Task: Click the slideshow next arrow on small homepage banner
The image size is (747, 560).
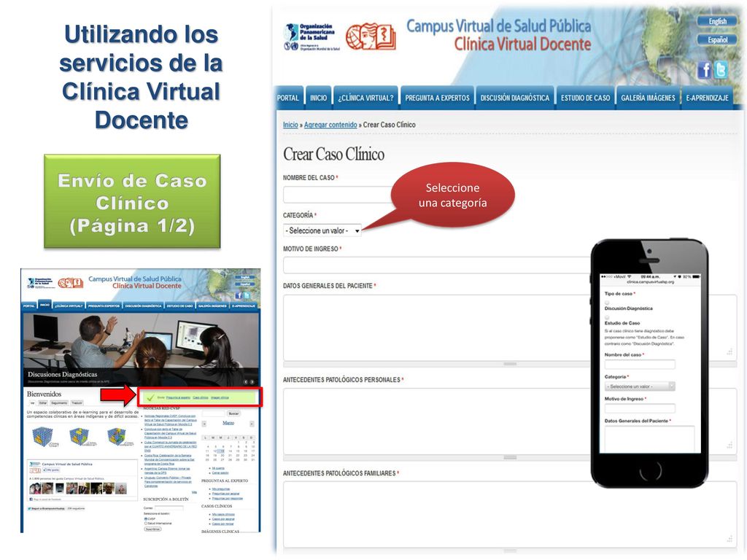Action: pos(252,382)
